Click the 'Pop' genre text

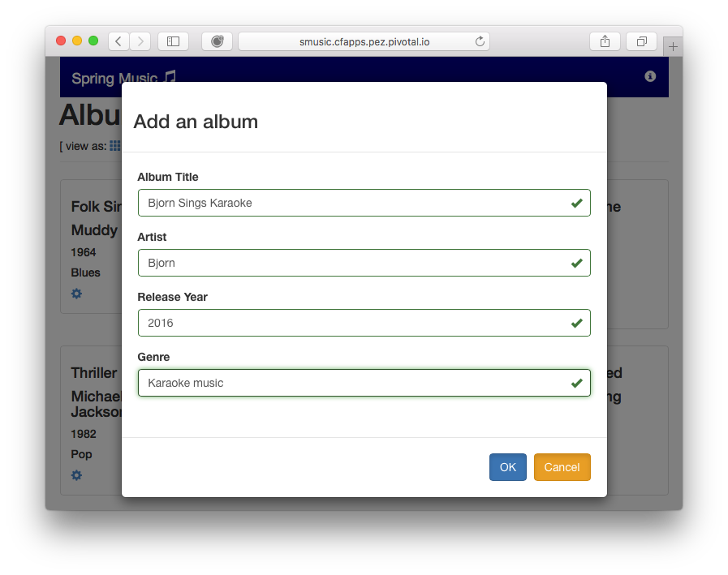coord(81,454)
